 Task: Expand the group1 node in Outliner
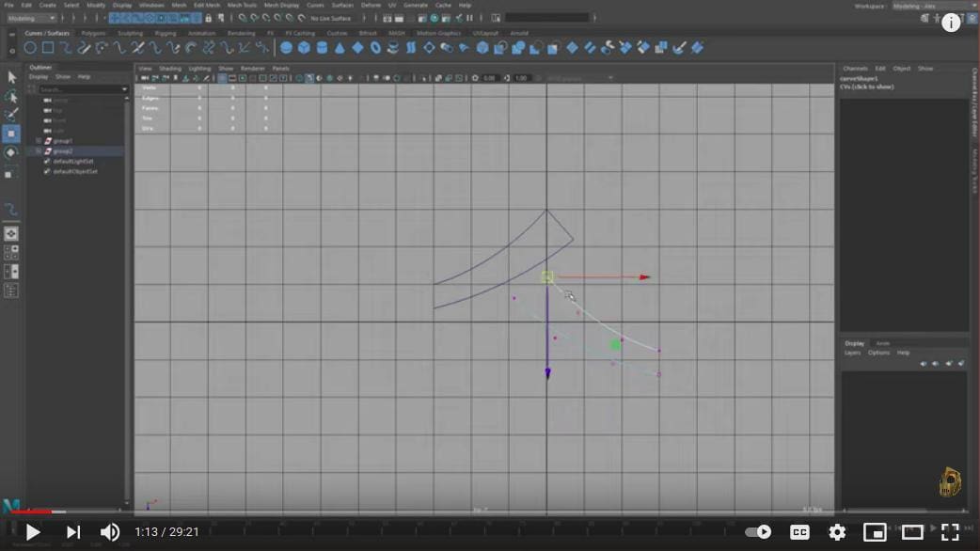(x=39, y=141)
